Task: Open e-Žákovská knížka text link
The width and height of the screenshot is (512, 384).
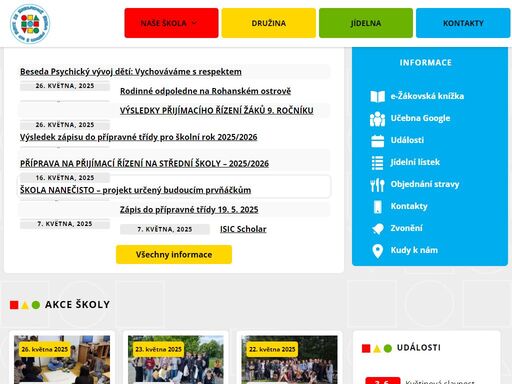Action: 427,96
